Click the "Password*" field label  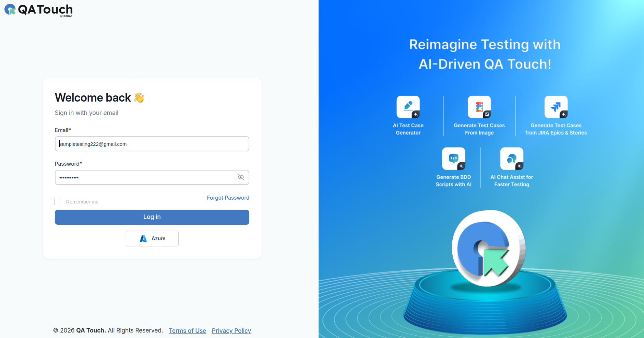(x=68, y=164)
